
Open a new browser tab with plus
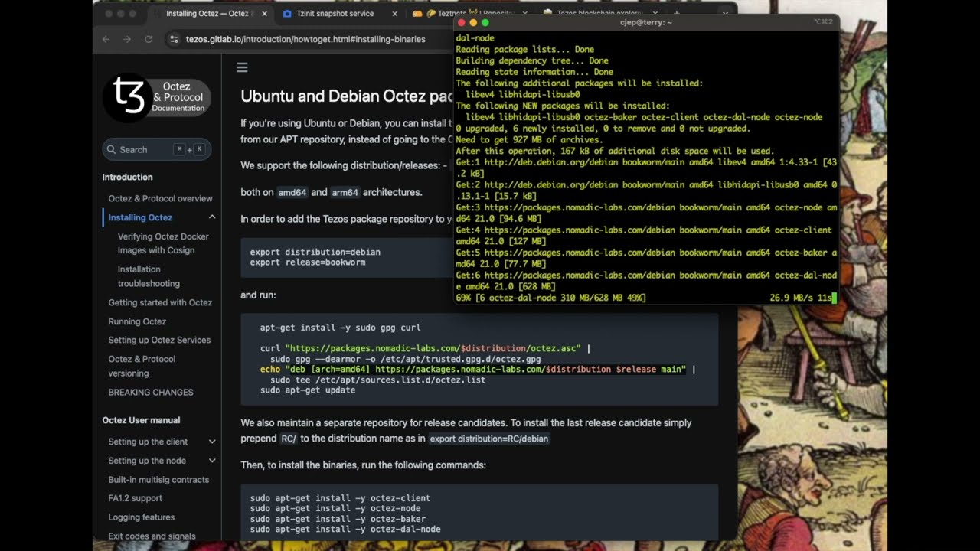(x=676, y=14)
